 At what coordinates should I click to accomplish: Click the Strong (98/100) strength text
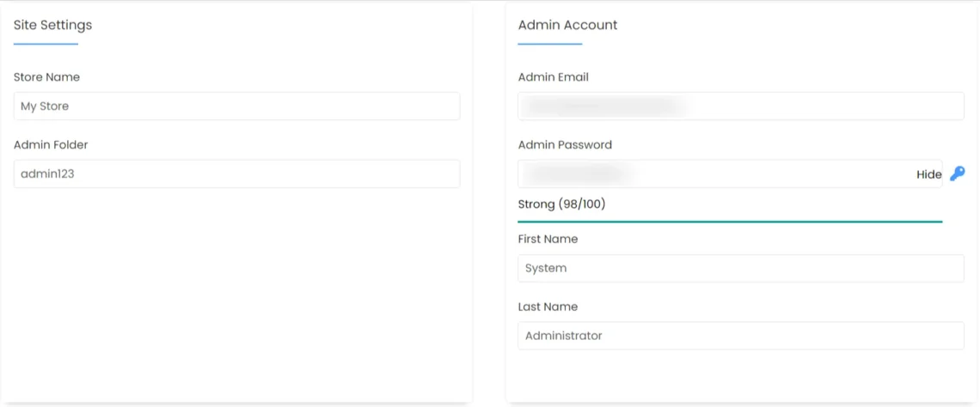click(561, 204)
